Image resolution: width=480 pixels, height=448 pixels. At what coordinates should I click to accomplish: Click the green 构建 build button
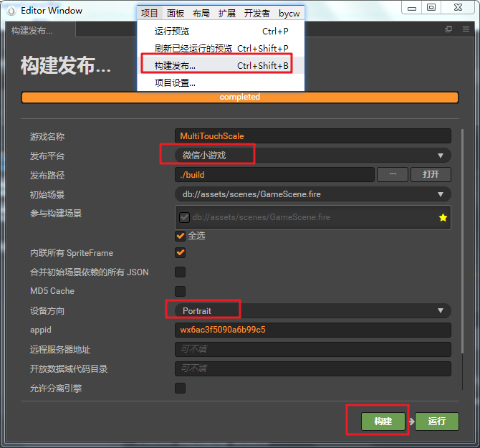[383, 421]
